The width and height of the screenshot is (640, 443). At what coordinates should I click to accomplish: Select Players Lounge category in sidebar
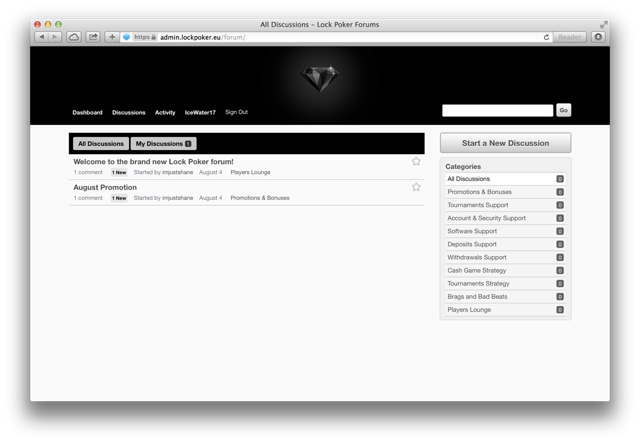click(505, 309)
